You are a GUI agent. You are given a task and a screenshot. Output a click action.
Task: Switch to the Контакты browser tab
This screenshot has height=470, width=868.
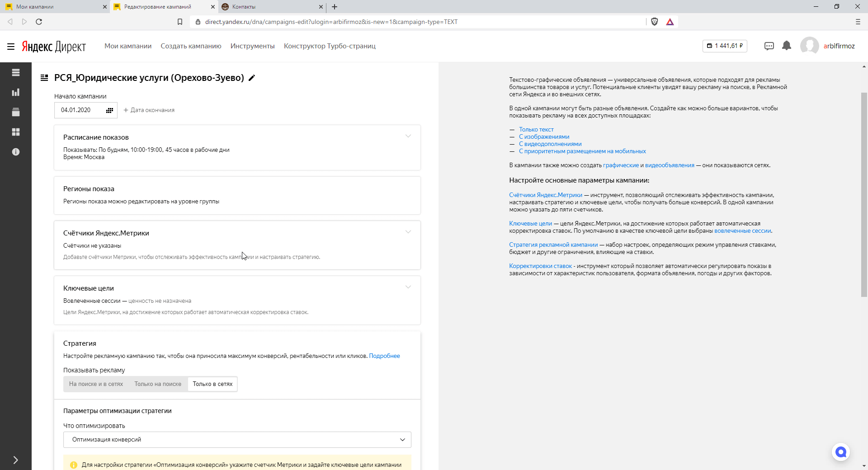point(271,7)
